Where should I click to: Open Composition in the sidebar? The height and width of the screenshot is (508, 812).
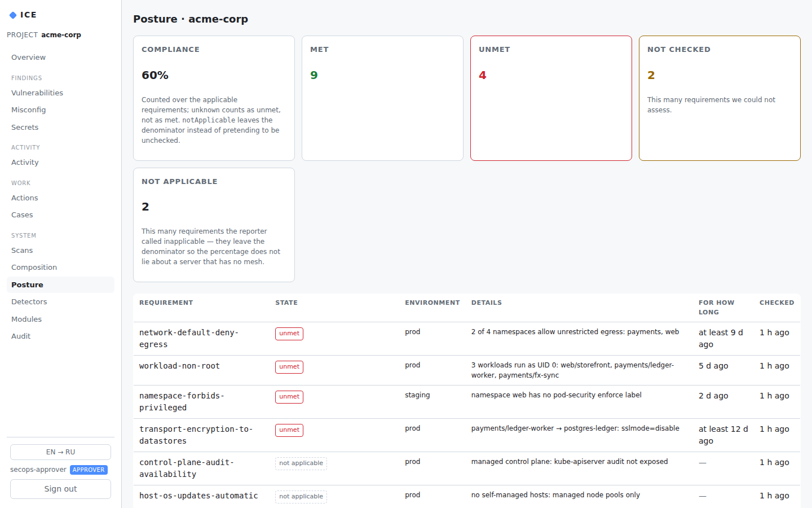60,268
